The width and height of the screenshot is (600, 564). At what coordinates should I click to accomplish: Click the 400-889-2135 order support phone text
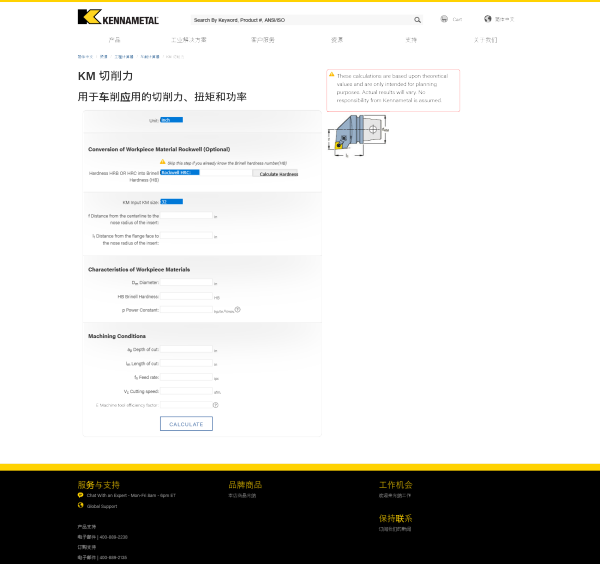(113, 557)
